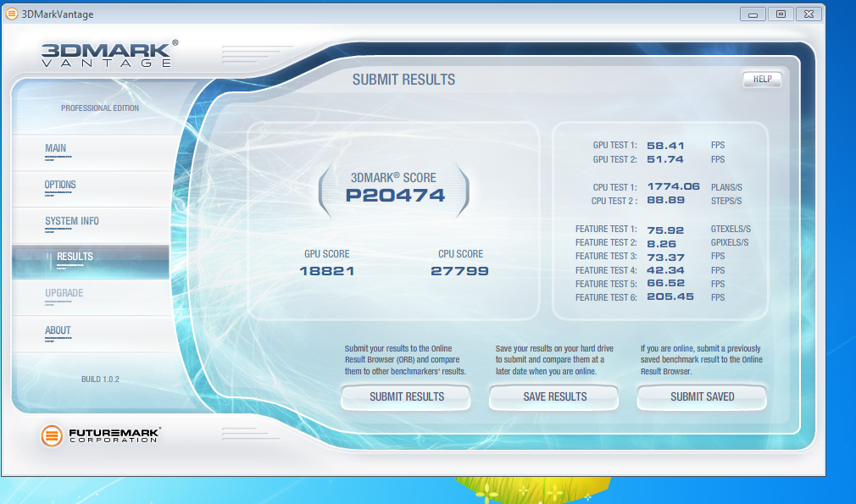Click the Submit Saved button
This screenshot has width=856, height=504.
702,396
